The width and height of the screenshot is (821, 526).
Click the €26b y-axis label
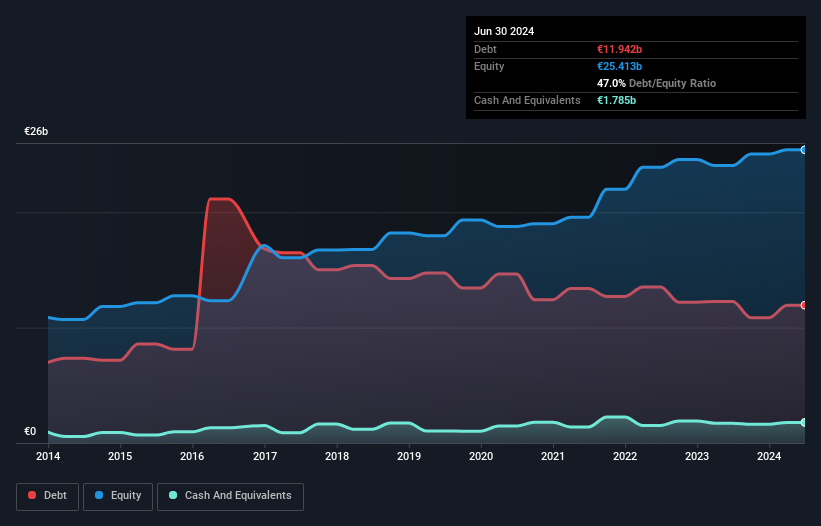coord(36,131)
